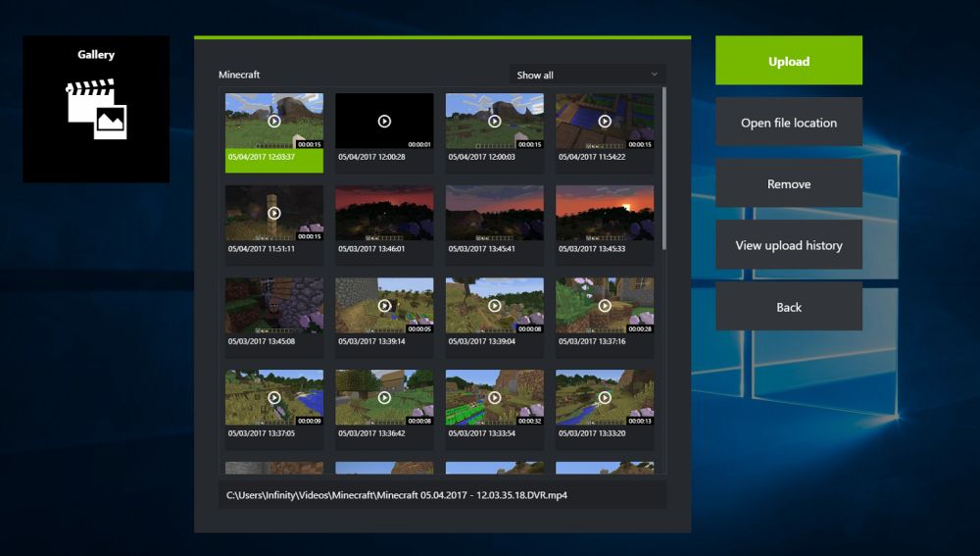980x556 pixels.
Task: Play the video recorded 05/04/2017 12:03:37
Action: click(x=273, y=121)
